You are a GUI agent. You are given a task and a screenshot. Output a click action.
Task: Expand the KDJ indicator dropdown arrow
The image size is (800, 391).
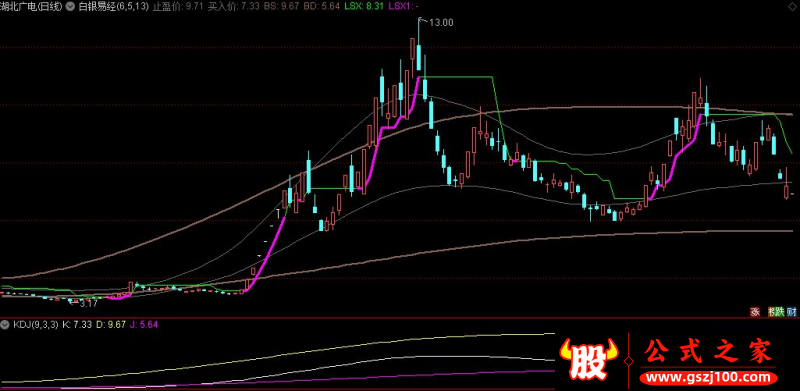(6, 324)
